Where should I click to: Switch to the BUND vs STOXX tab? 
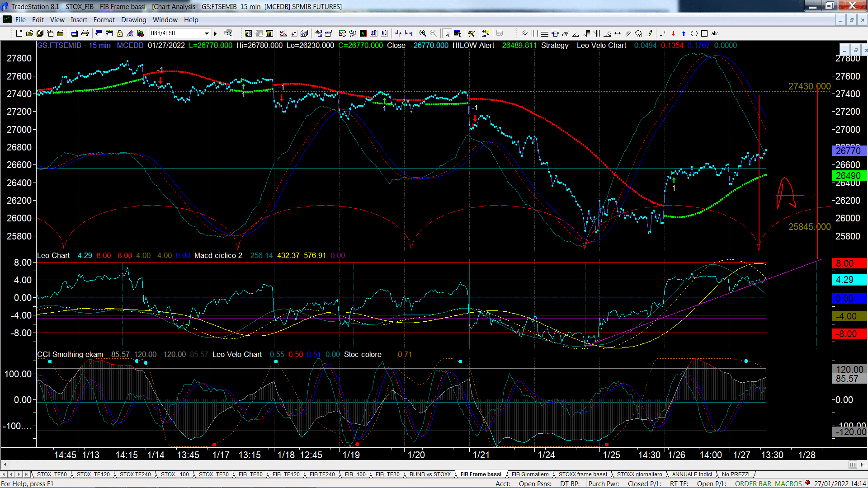[x=430, y=474]
